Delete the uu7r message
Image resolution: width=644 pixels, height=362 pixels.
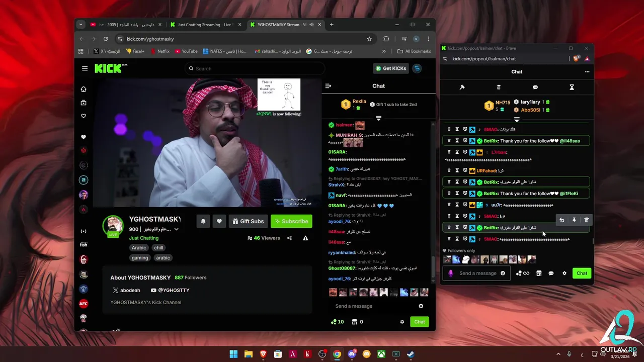click(449, 205)
